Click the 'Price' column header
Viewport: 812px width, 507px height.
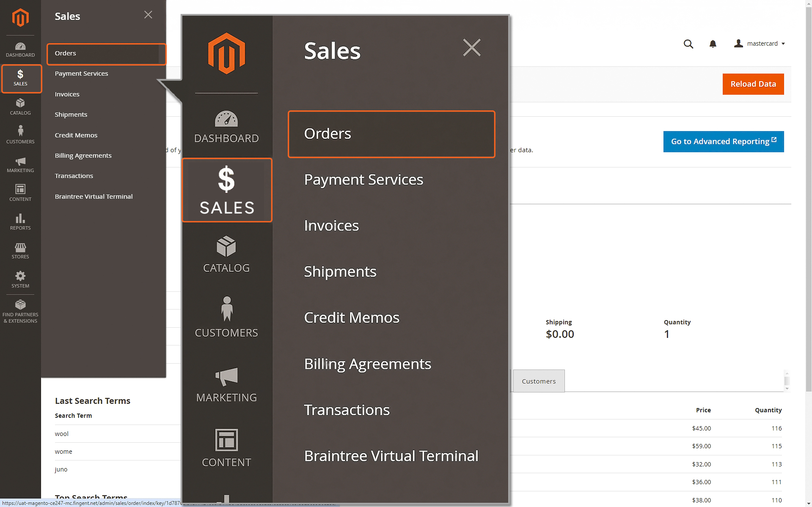[x=703, y=410]
